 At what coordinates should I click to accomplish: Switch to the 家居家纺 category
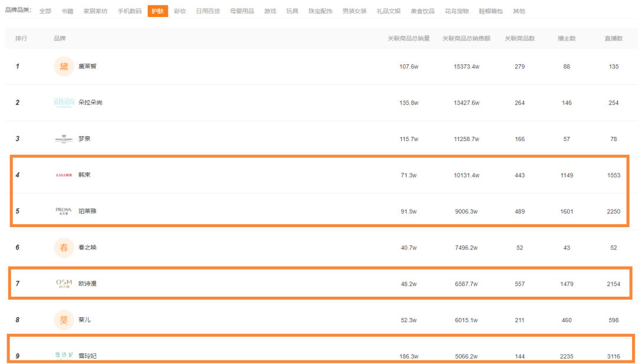95,11
